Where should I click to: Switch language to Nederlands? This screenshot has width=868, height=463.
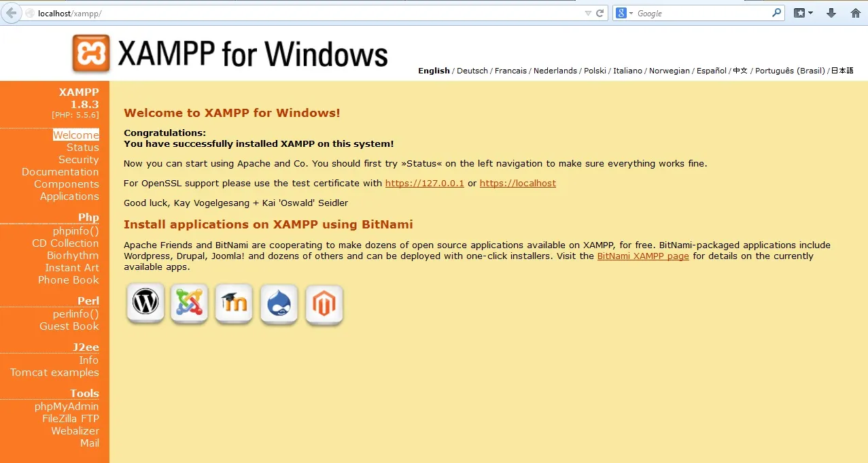pos(555,71)
